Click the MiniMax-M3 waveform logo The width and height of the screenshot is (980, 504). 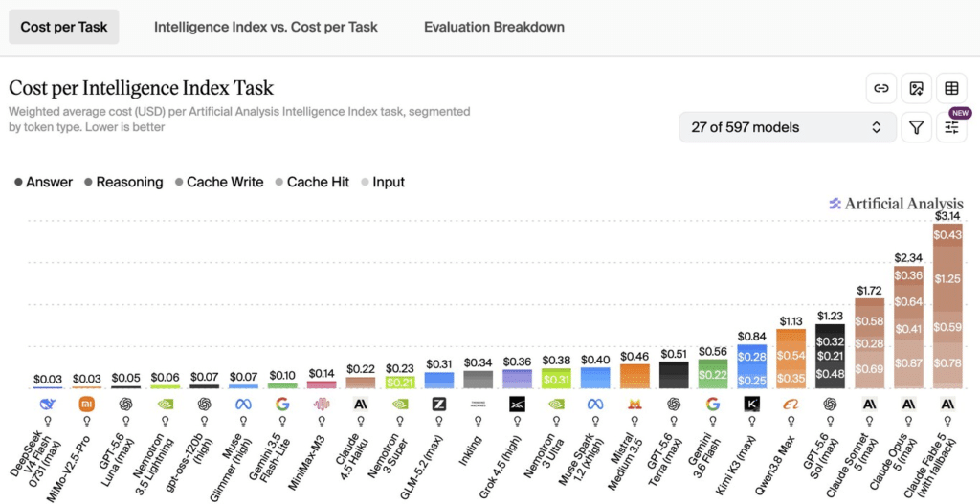click(322, 405)
